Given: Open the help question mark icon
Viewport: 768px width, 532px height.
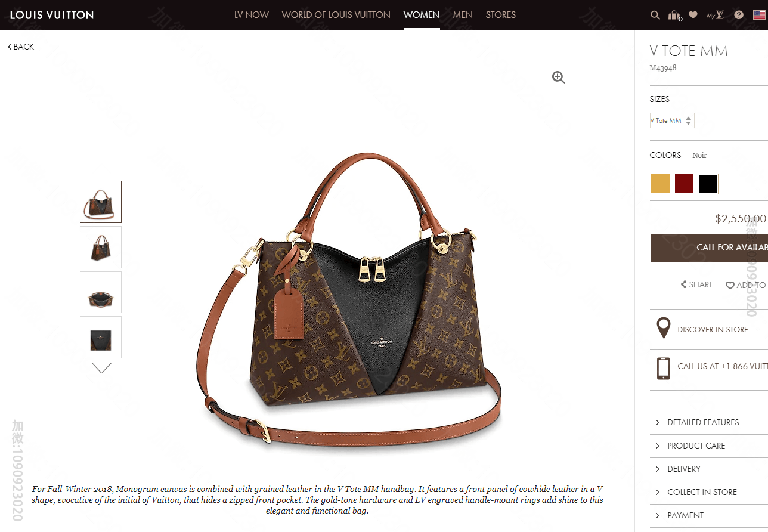Looking at the screenshot, I should coord(739,15).
